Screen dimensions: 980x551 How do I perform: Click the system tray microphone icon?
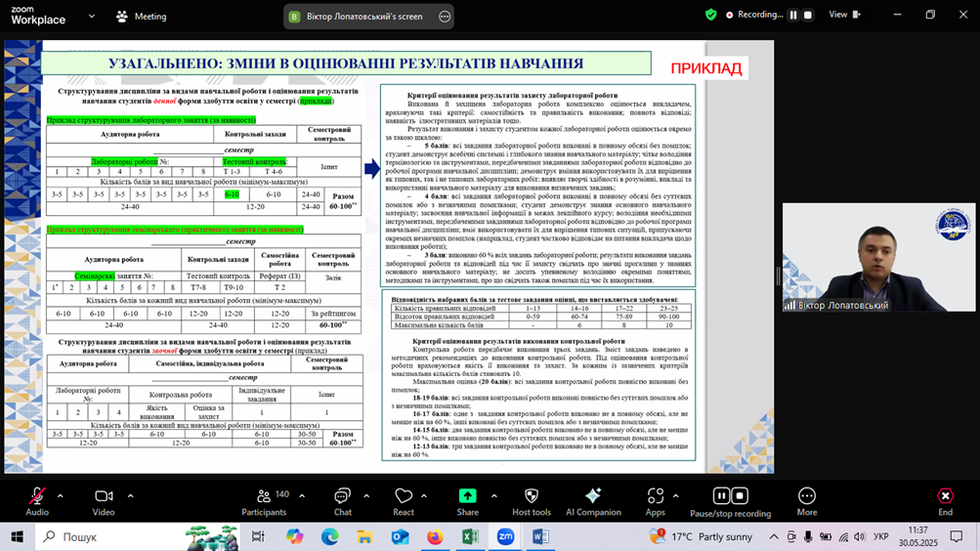pyautogui.click(x=808, y=536)
